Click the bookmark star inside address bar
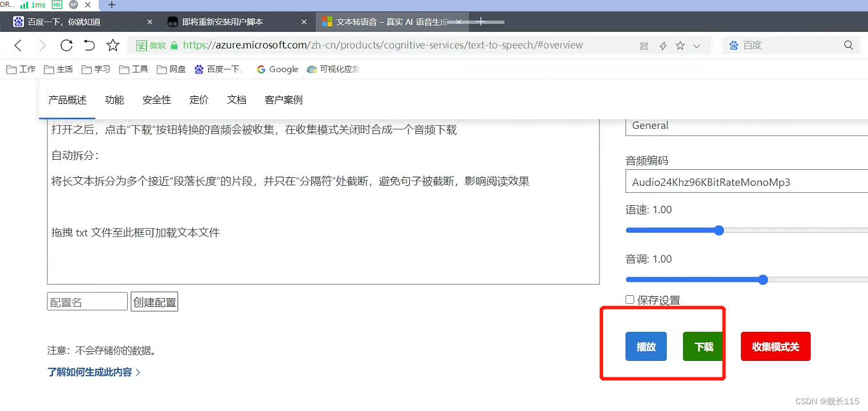Viewport: 868px width, 411px height. tap(680, 46)
